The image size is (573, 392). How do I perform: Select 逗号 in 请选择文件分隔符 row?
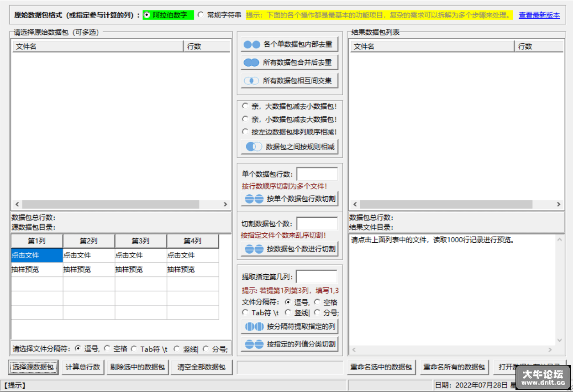[87, 349]
